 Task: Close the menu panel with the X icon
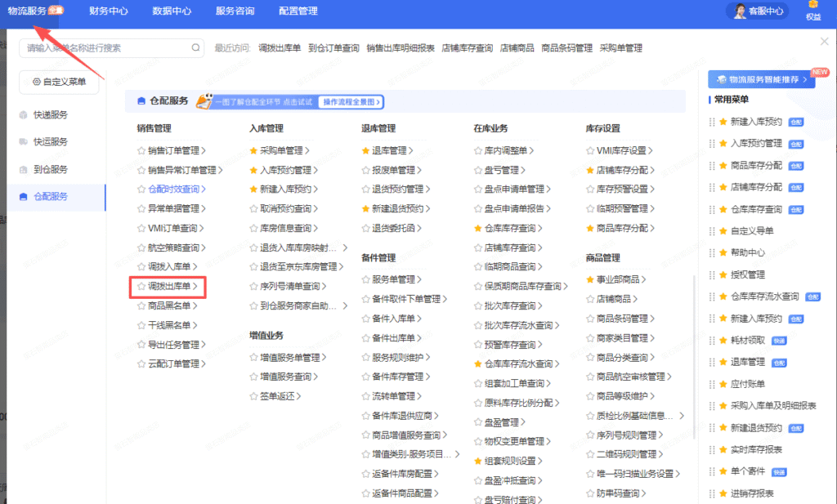(x=824, y=42)
